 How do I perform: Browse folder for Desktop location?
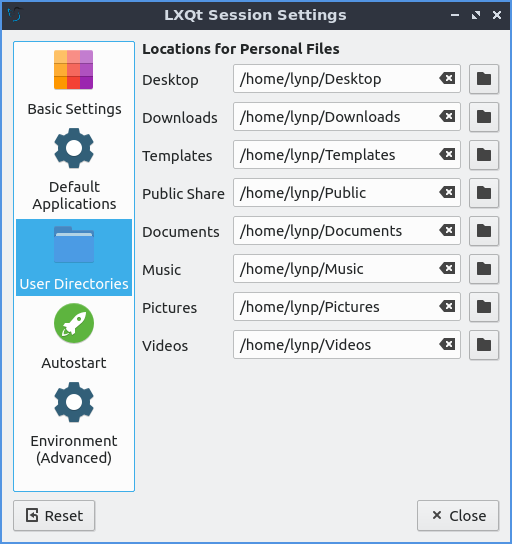point(484,79)
